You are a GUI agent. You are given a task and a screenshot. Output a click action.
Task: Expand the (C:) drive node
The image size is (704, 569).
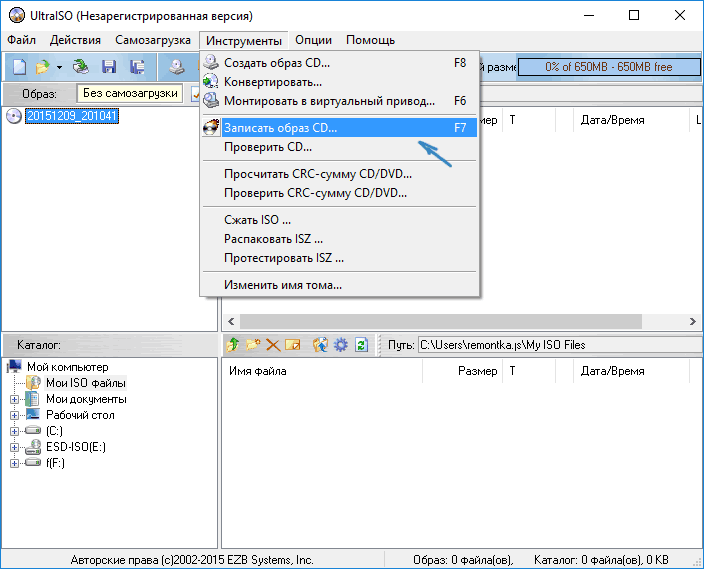14,431
